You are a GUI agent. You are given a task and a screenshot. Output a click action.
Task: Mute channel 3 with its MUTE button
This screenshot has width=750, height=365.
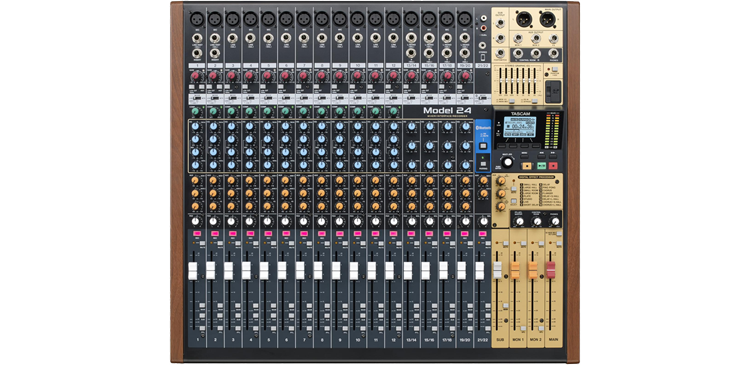(x=239, y=243)
